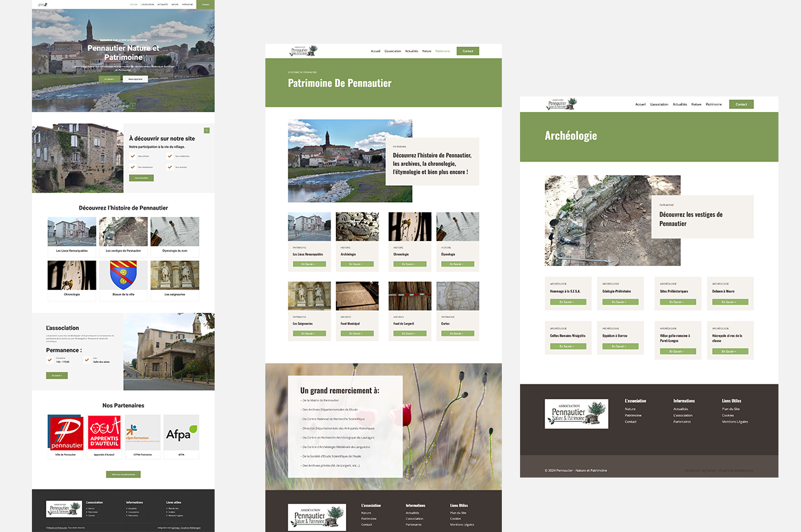Click "En Savoir +" under Dolmen à Moure

pos(730,302)
